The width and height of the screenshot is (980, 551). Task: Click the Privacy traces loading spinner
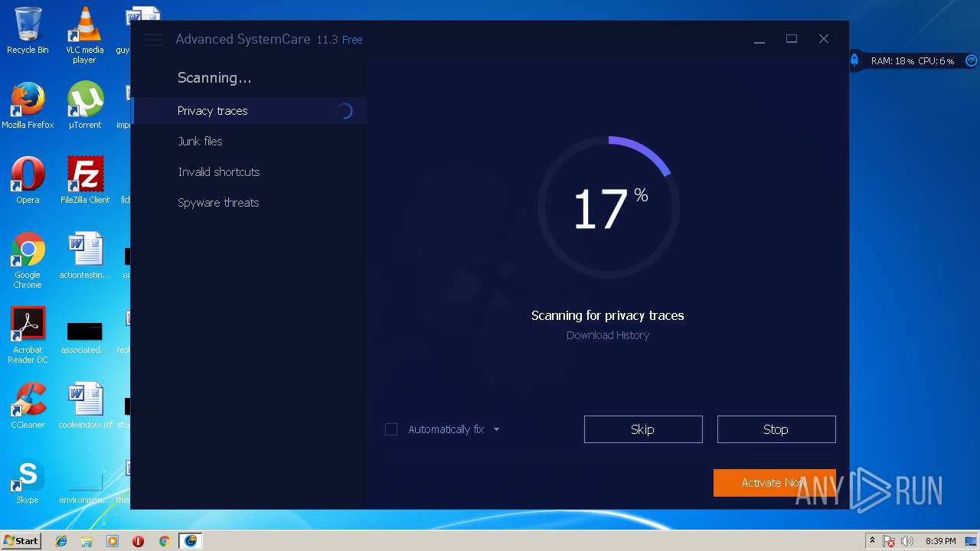(x=345, y=111)
